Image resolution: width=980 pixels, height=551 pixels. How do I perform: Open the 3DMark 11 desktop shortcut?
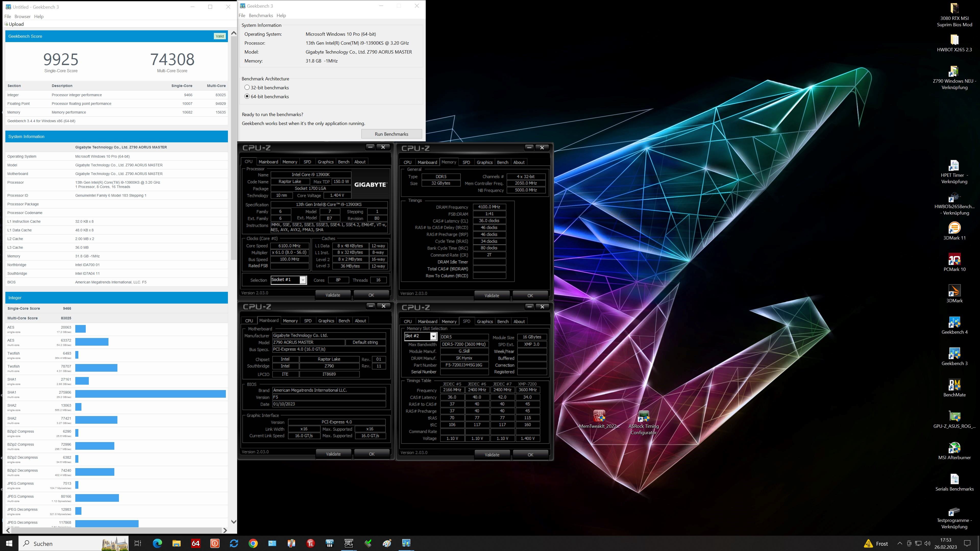click(954, 231)
